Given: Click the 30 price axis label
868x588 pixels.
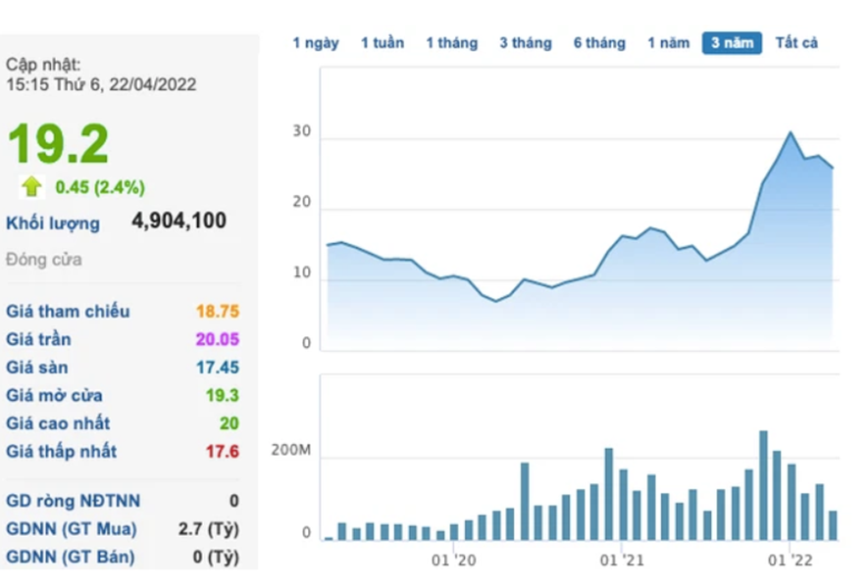Looking at the screenshot, I should tap(302, 131).
